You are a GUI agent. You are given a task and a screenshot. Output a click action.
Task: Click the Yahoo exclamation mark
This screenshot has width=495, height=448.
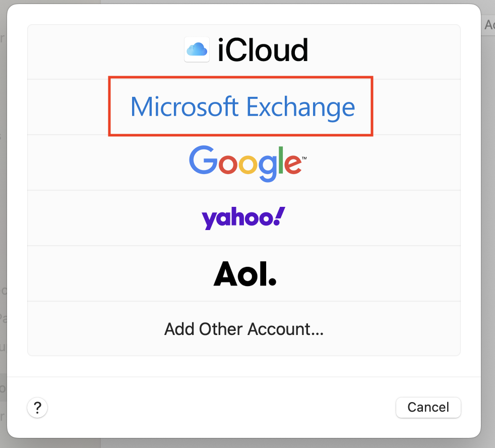(279, 216)
